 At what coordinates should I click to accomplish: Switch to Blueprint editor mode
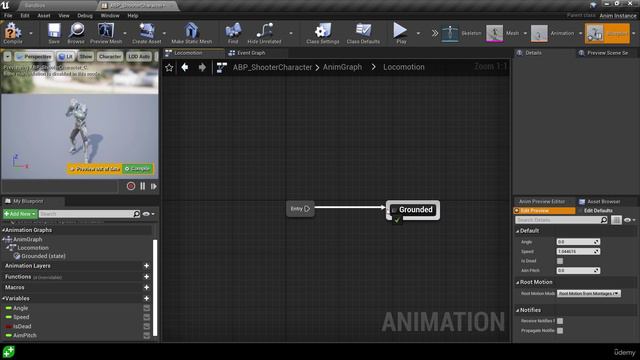click(607, 33)
